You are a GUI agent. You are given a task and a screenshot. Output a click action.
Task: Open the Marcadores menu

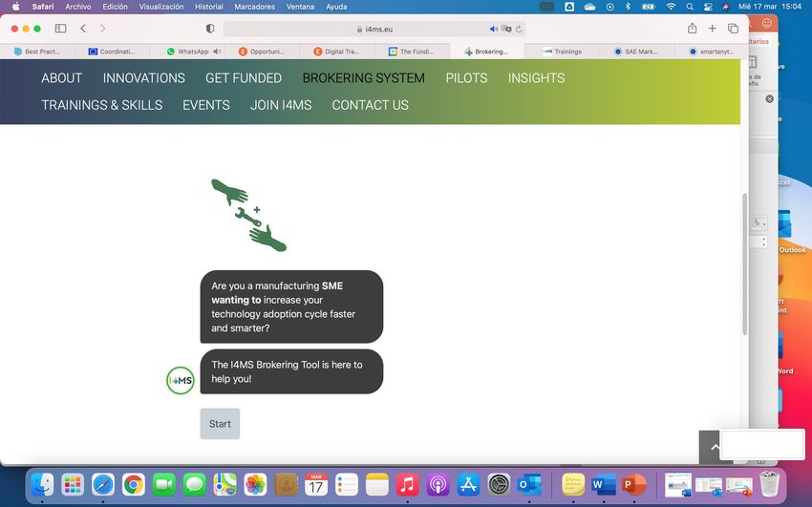255,7
